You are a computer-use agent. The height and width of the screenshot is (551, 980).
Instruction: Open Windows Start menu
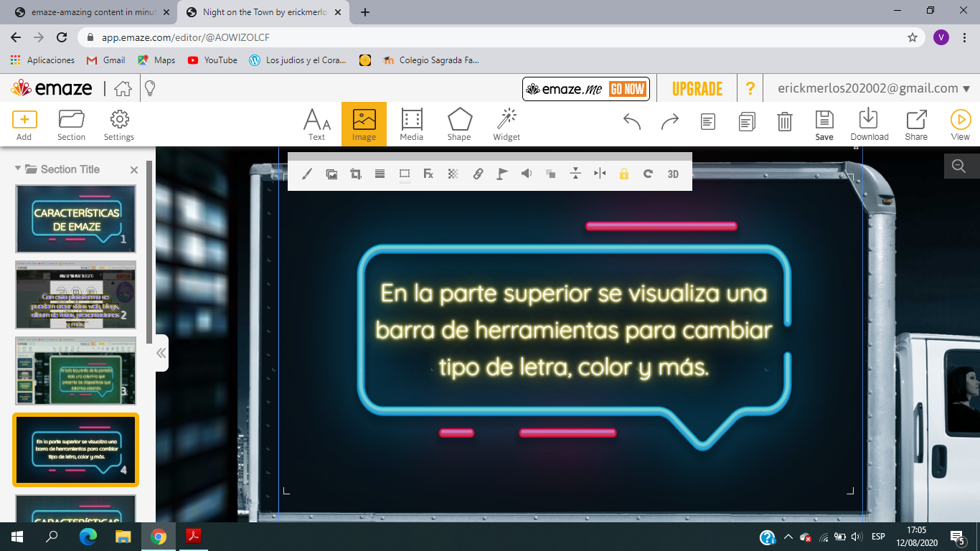pos(17,537)
